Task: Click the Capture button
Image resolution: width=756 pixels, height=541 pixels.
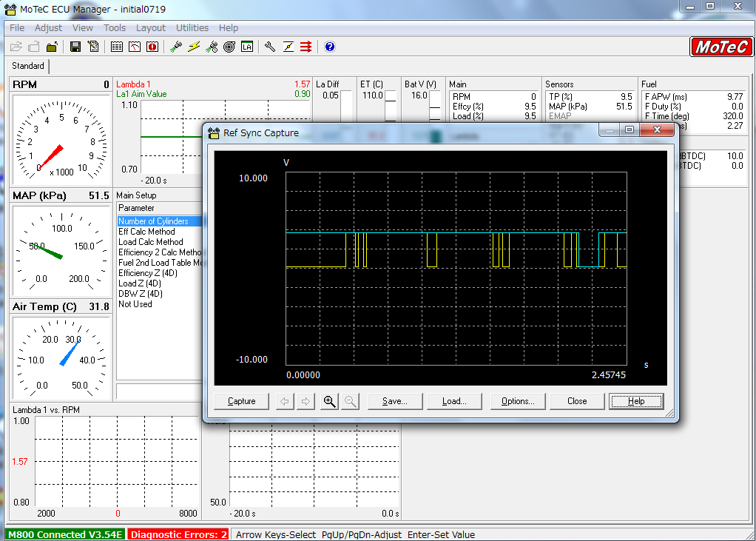Action: (x=242, y=401)
